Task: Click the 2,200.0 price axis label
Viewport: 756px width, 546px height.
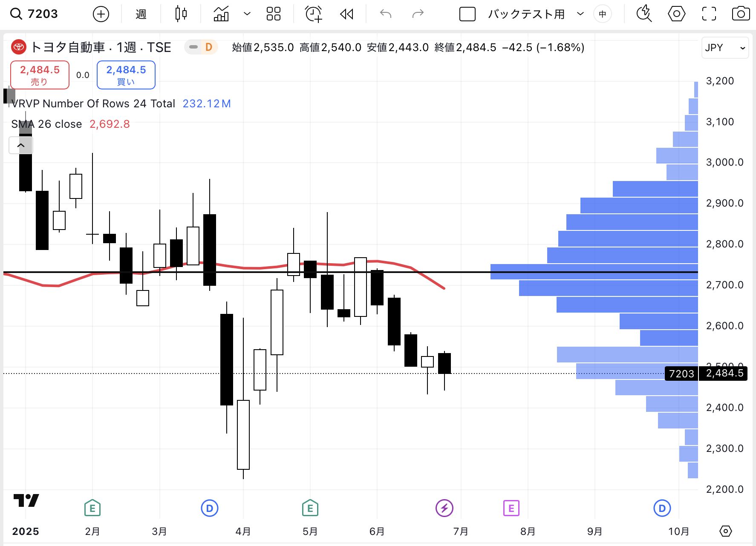Action: [725, 489]
